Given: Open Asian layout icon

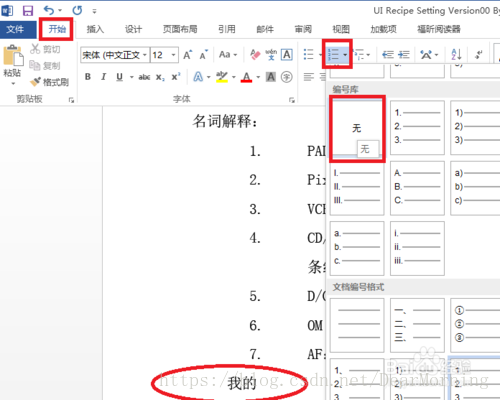Looking at the screenshot, I should [x=426, y=54].
